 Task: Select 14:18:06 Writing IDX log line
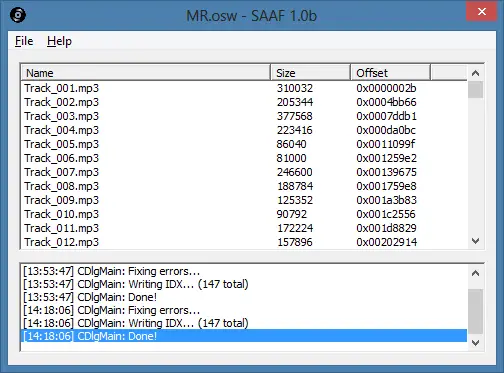(x=244, y=323)
